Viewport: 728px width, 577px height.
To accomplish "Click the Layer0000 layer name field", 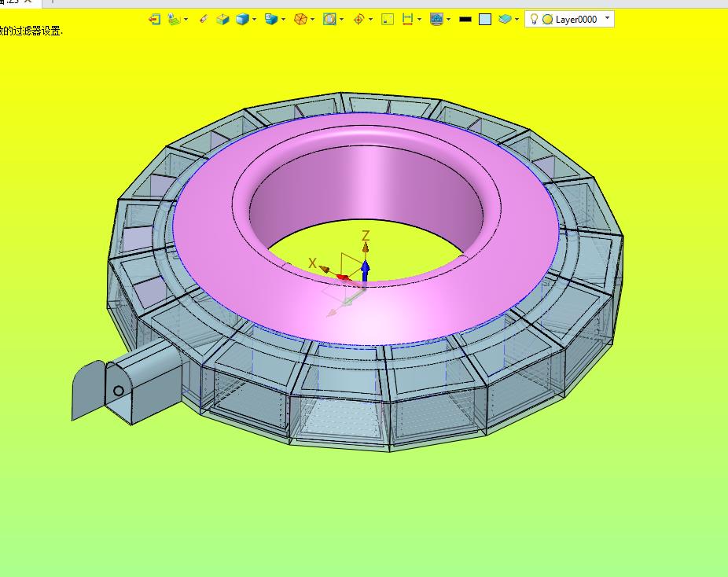I will click(576, 20).
